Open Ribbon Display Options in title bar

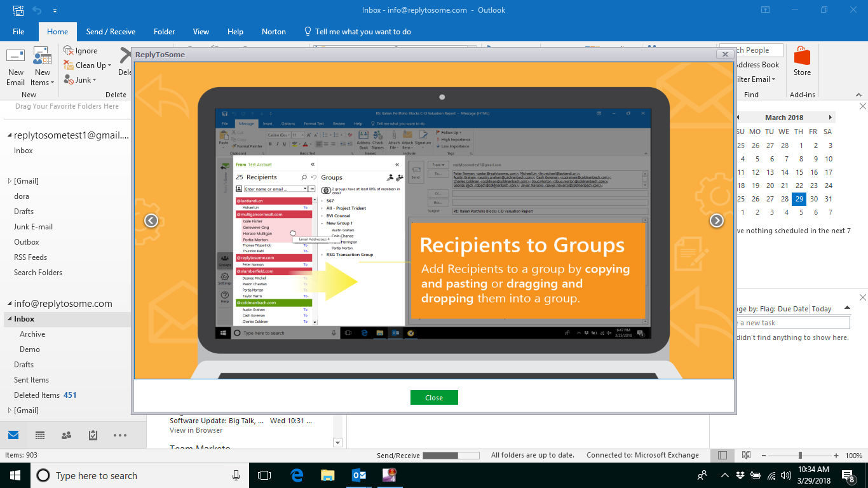pos(765,10)
